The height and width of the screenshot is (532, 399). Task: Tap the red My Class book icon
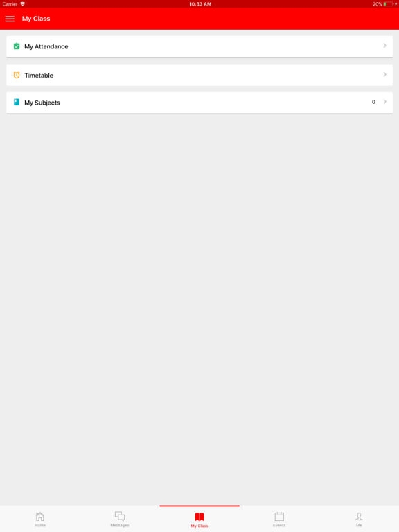pos(199,517)
